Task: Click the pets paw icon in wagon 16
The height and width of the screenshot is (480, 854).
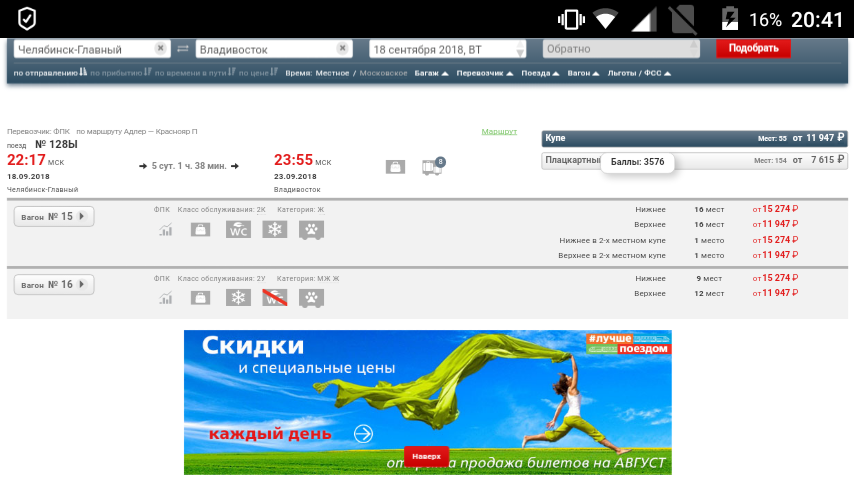Action: (312, 297)
